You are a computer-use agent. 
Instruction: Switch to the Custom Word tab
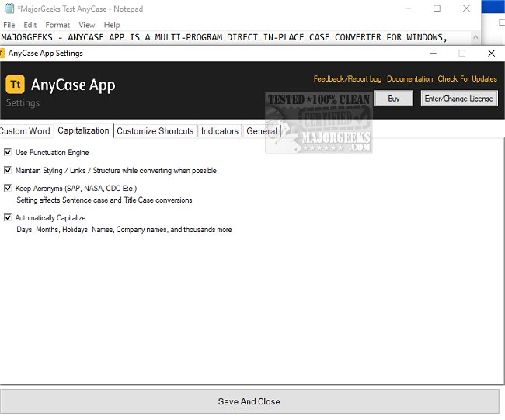[x=26, y=131]
